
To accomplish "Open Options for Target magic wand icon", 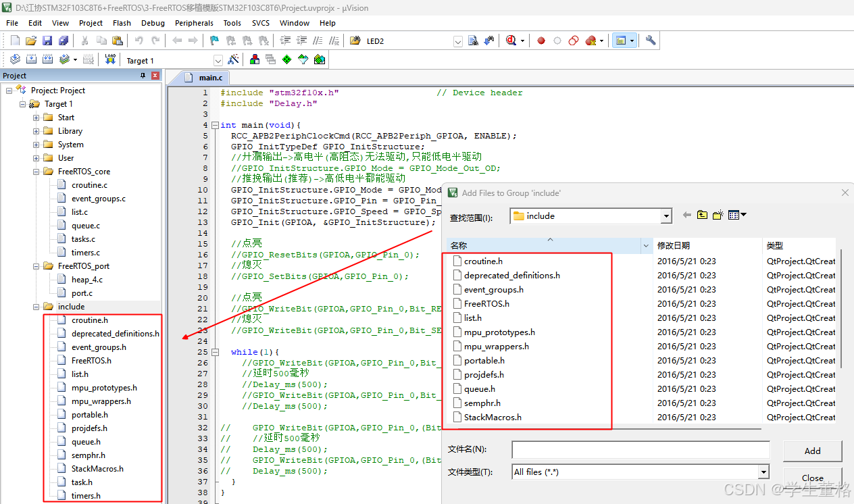I will 233,59.
